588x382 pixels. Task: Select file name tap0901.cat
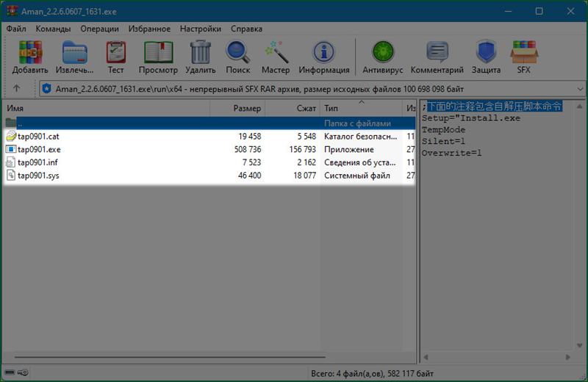tap(38, 137)
